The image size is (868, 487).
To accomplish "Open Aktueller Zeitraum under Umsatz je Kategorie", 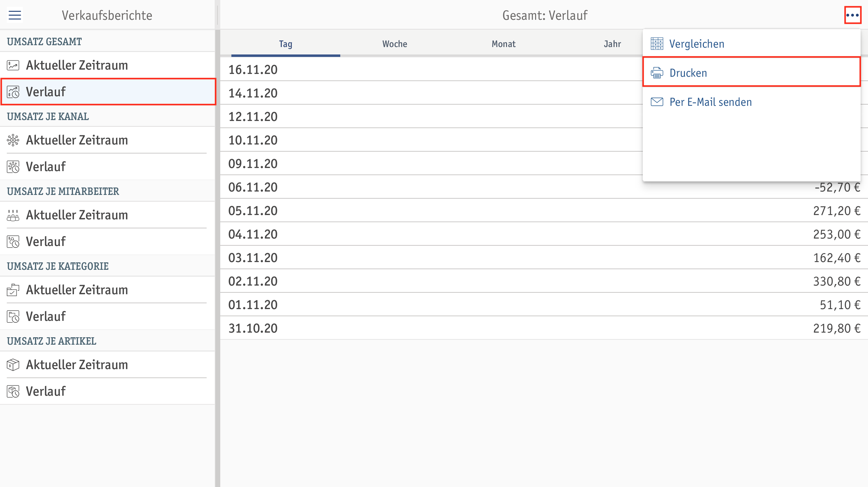I will pyautogui.click(x=107, y=290).
